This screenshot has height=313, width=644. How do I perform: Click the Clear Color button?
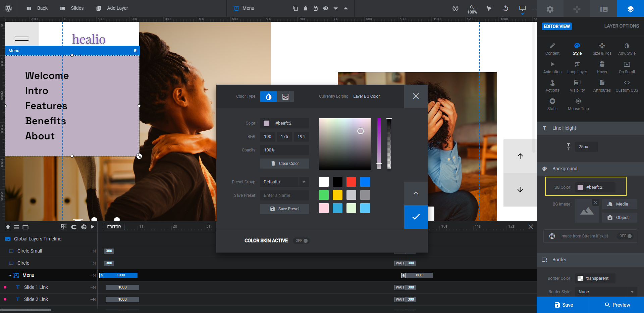coord(284,164)
